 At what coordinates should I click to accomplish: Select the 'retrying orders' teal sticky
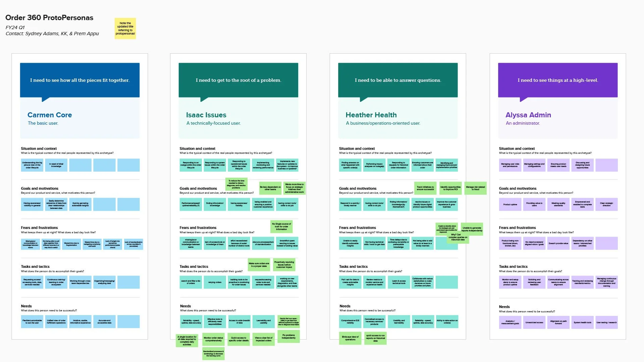pos(215,282)
